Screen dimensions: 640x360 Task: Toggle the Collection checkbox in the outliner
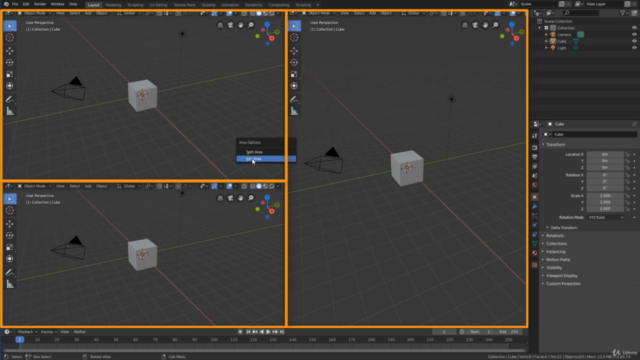pos(546,28)
